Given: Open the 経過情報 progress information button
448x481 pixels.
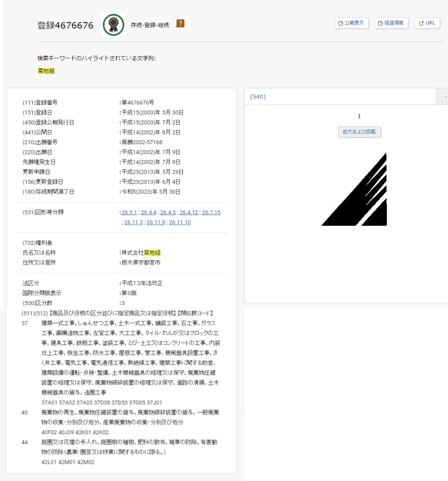Looking at the screenshot, I should pyautogui.click(x=391, y=23).
